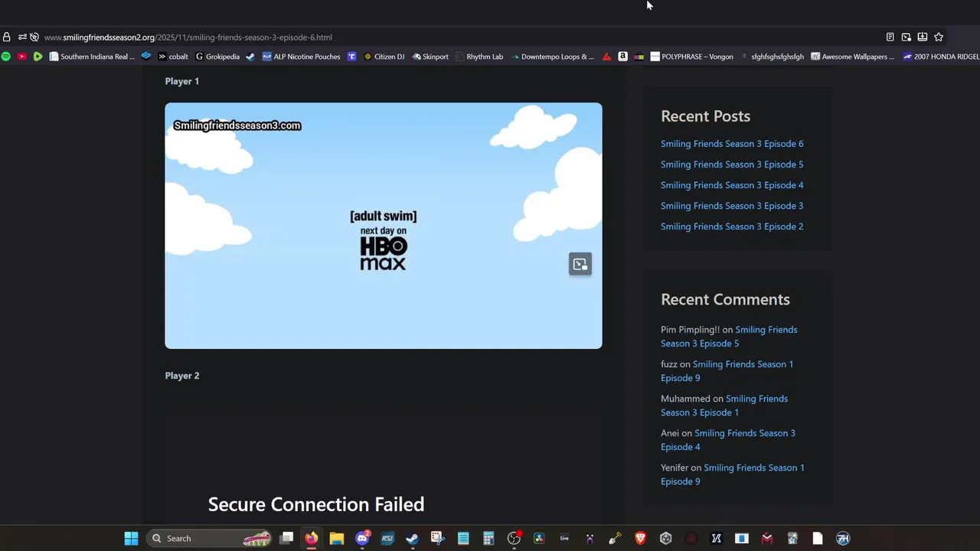The image size is (980, 551).
Task: Open the Steam bookmark icon
Action: pos(250,57)
